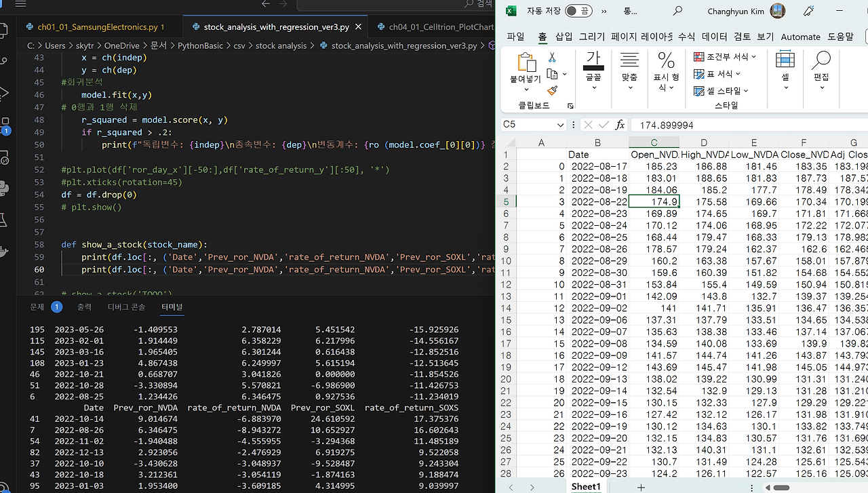Switch to the 디버그 콘솔 panel tab
868x493 pixels.
[x=126, y=307]
